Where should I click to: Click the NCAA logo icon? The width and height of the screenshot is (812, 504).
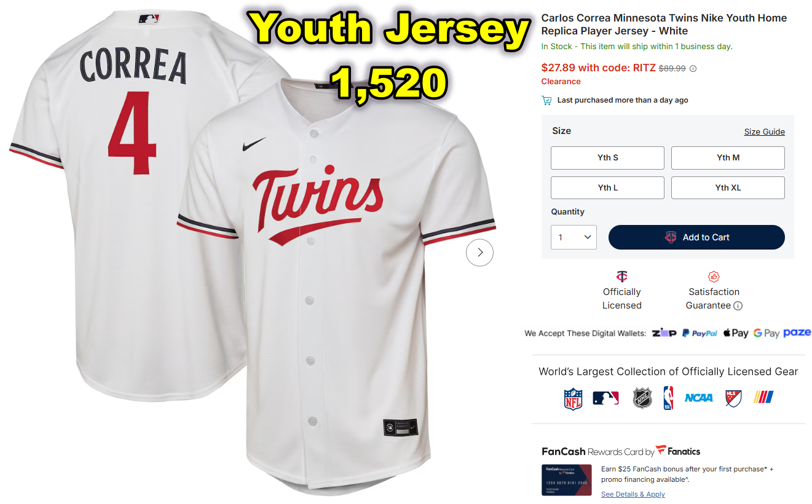tap(699, 398)
